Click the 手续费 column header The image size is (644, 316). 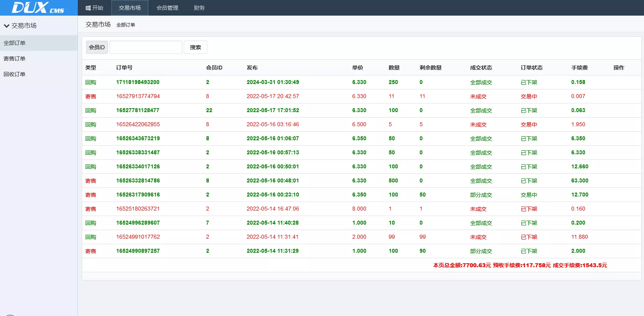coord(579,68)
